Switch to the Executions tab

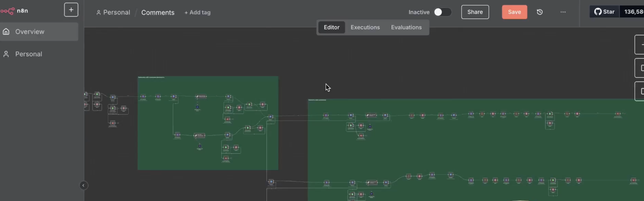click(x=365, y=27)
